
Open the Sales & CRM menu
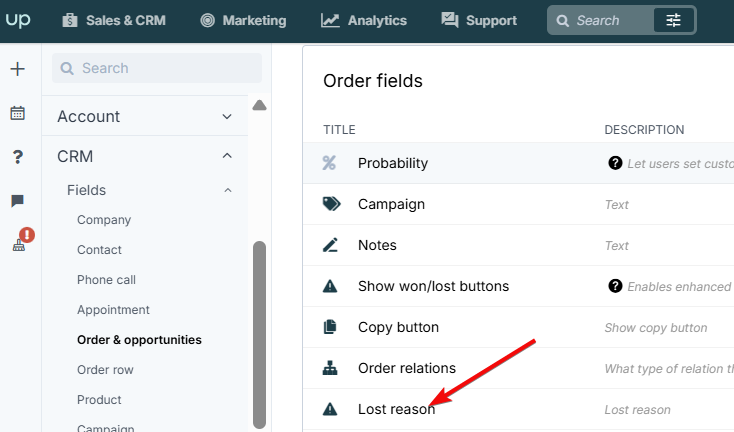(x=114, y=21)
